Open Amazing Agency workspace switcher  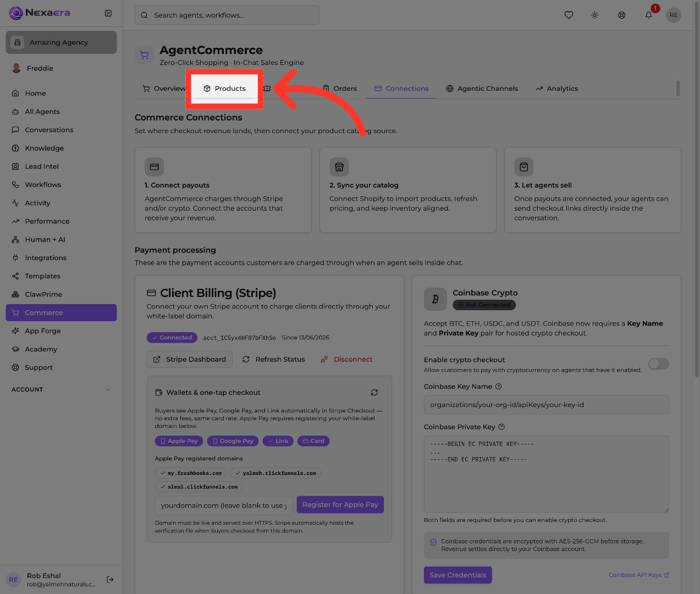[61, 42]
